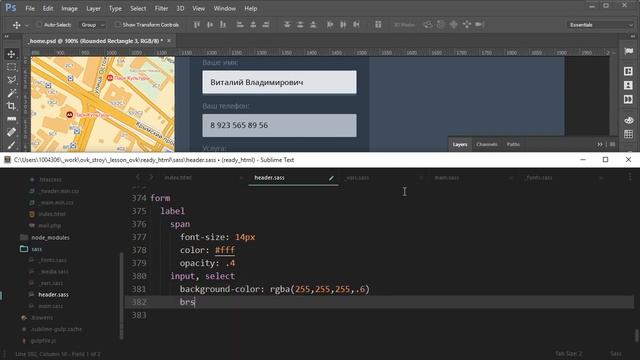This screenshot has height=360, width=640.
Task: Open the Essentials workspace dropdown
Action: (600, 25)
